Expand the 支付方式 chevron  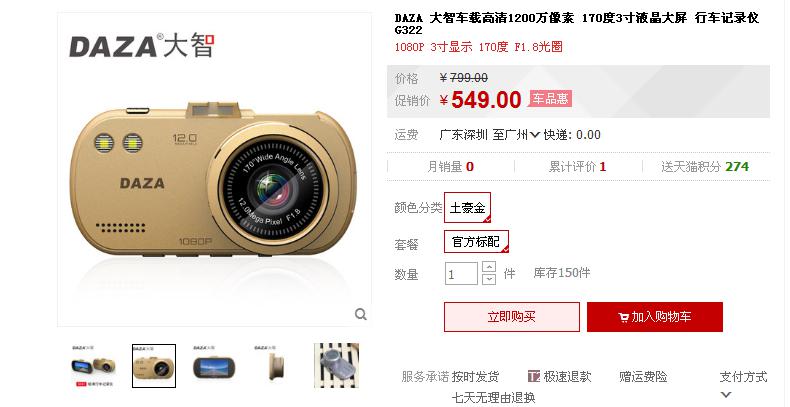point(726,394)
